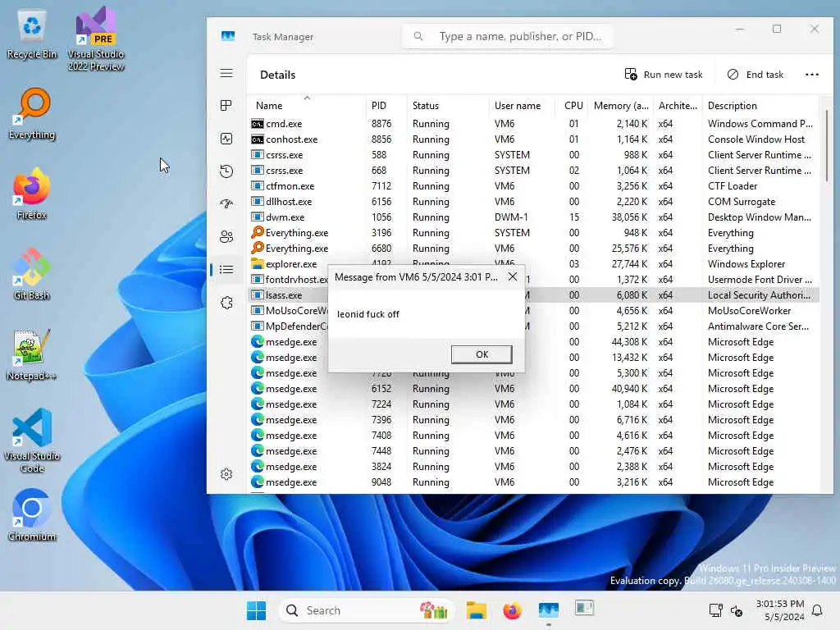Select msedge.exe with PID 9048

click(533, 482)
